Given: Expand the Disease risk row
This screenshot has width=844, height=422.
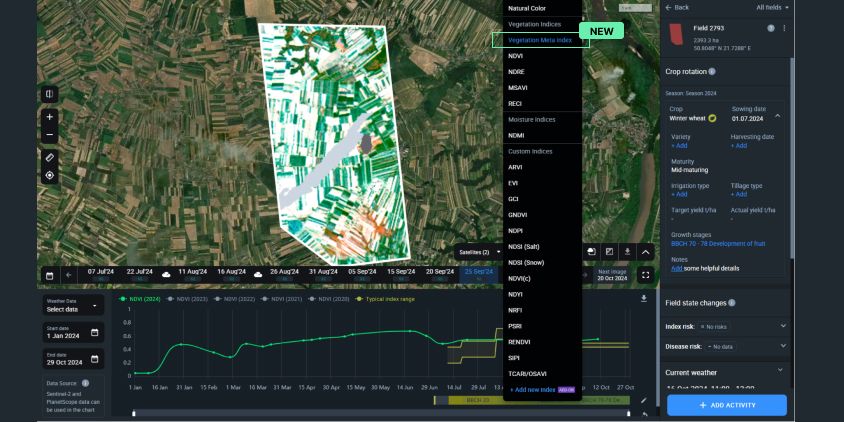Looking at the screenshot, I should point(783,346).
